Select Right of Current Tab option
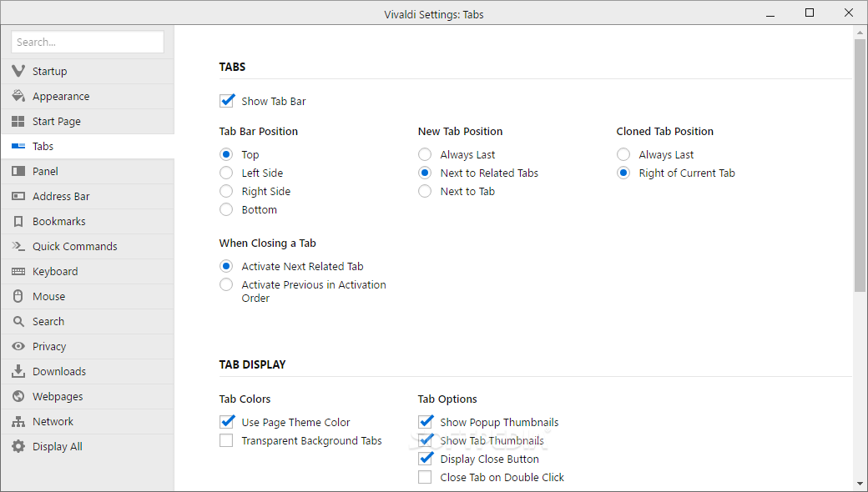Image resolution: width=868 pixels, height=492 pixels. 623,173
